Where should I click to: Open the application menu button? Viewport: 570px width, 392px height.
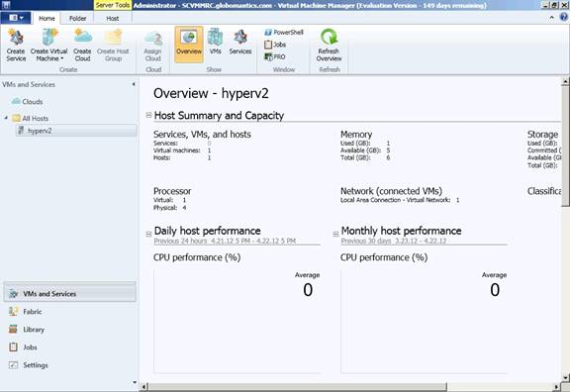(15, 18)
